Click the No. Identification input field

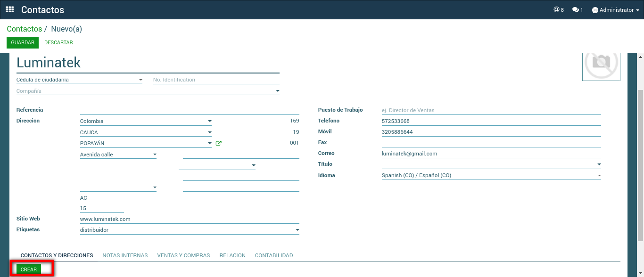click(216, 80)
